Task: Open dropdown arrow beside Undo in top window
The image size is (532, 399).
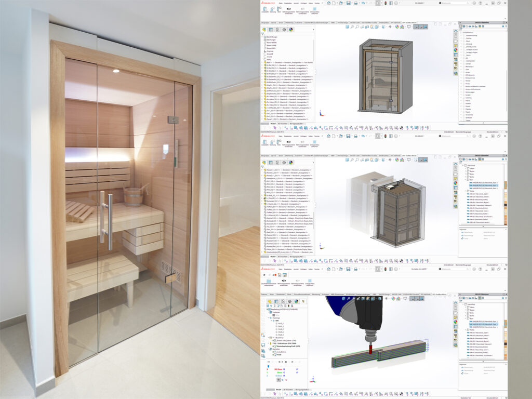Action: [367, 3]
